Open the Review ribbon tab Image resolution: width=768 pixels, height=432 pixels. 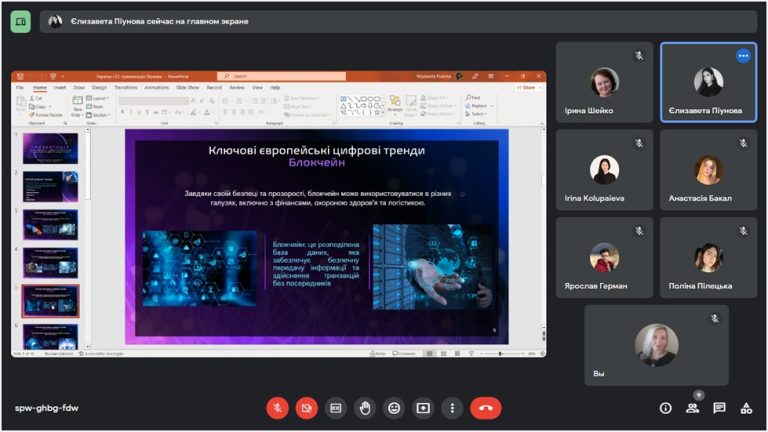click(237, 88)
